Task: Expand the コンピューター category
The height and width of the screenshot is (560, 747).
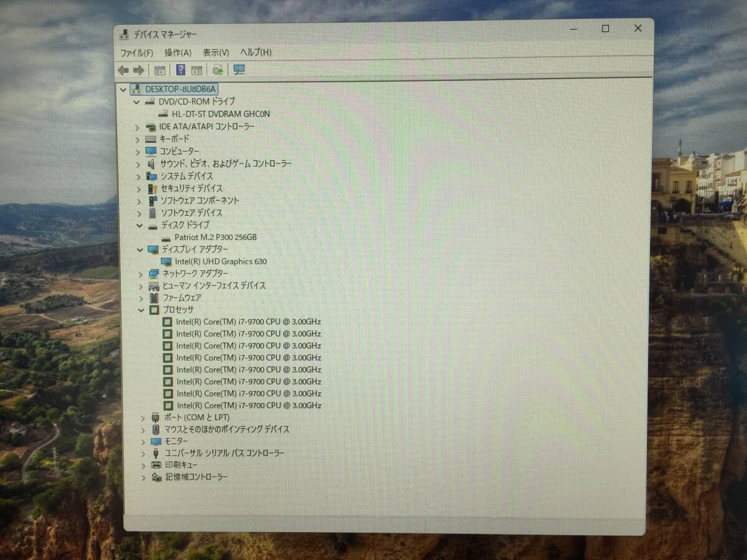Action: [x=138, y=152]
